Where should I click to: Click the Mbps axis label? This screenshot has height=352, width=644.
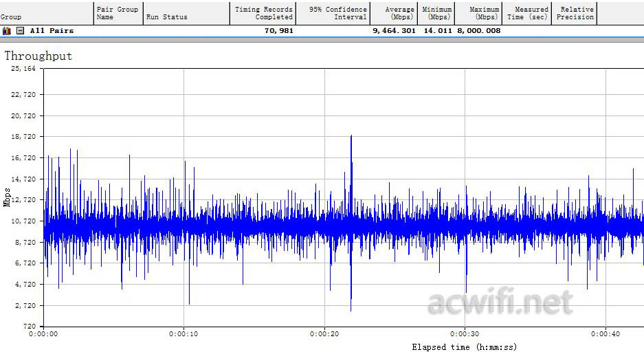click(x=7, y=197)
